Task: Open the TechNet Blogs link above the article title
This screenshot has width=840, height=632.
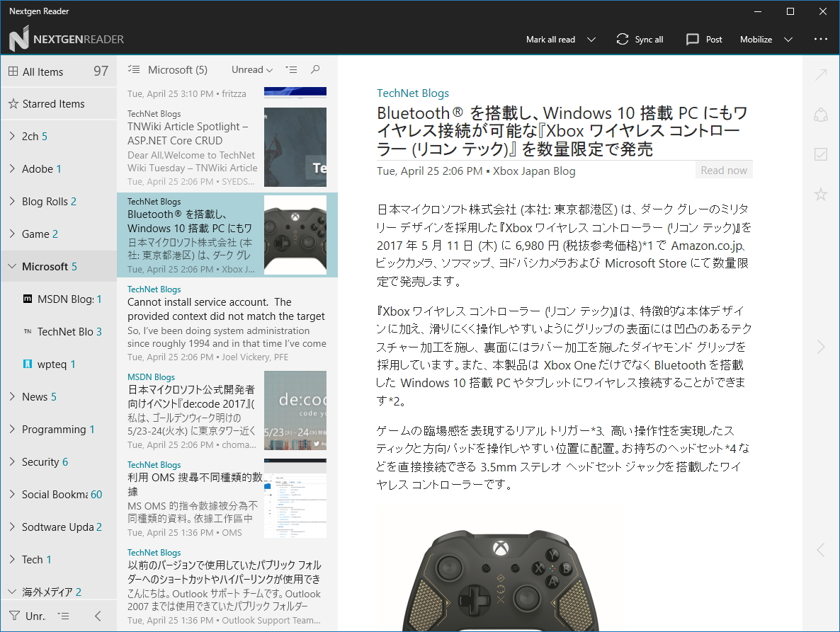Action: point(412,93)
